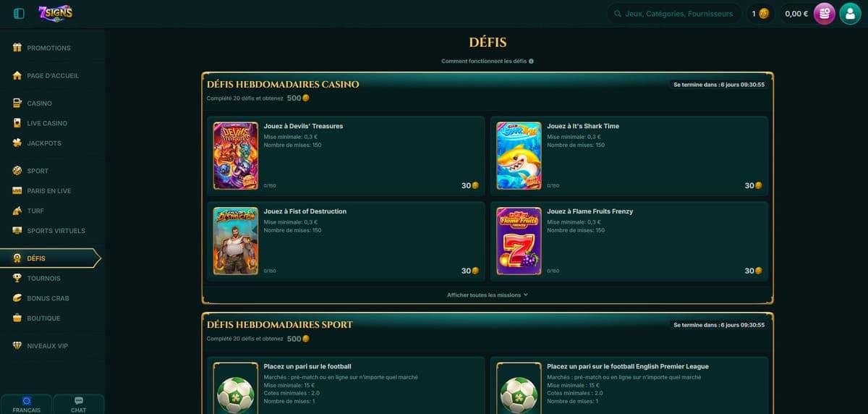Expand Afficher toutes les missions
868x414 pixels.
[x=488, y=295]
